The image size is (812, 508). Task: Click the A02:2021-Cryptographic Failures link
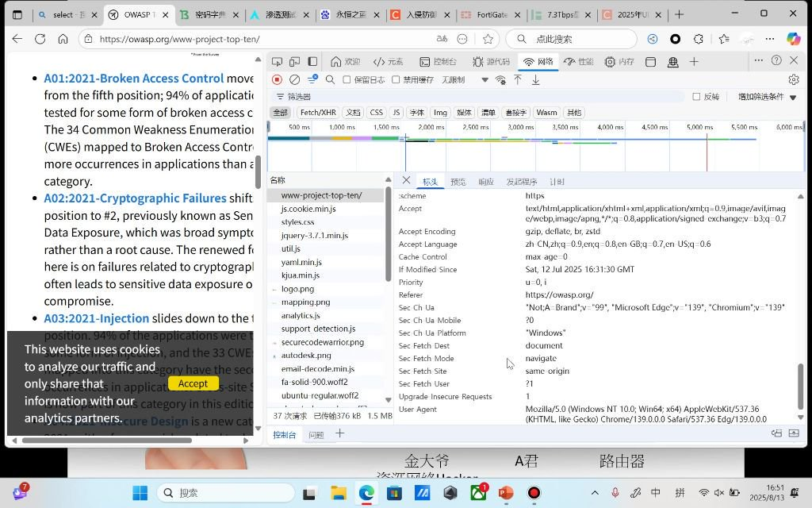pyautogui.click(x=135, y=198)
